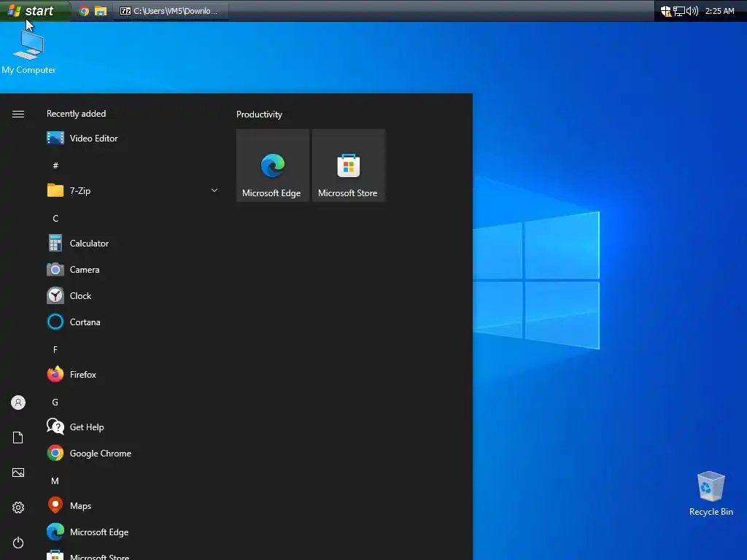747x560 pixels.
Task: Click the 2:25 AM clock
Action: (719, 11)
